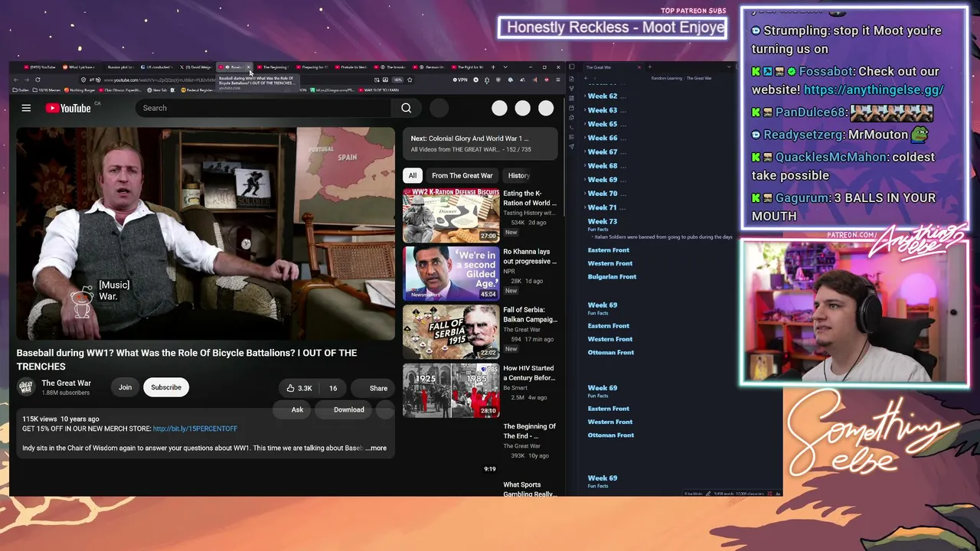Open the 15PERCENTOFF merch store link

coord(195,429)
